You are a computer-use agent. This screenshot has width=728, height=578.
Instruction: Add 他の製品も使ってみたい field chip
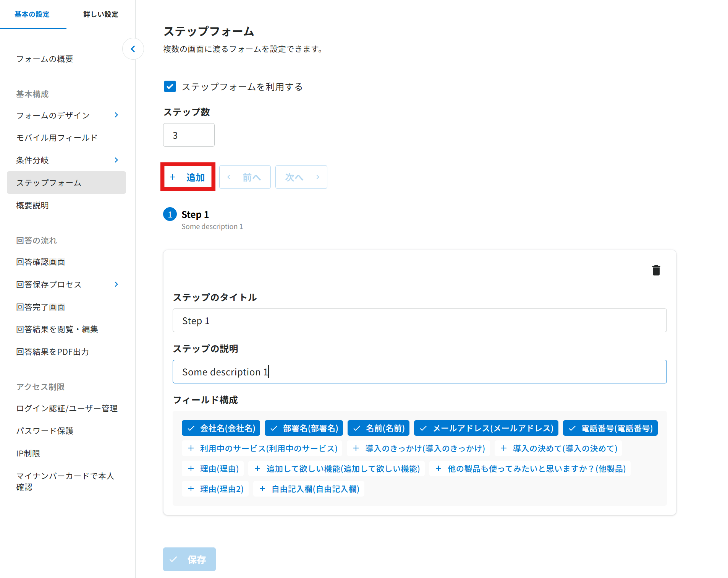[x=530, y=469]
